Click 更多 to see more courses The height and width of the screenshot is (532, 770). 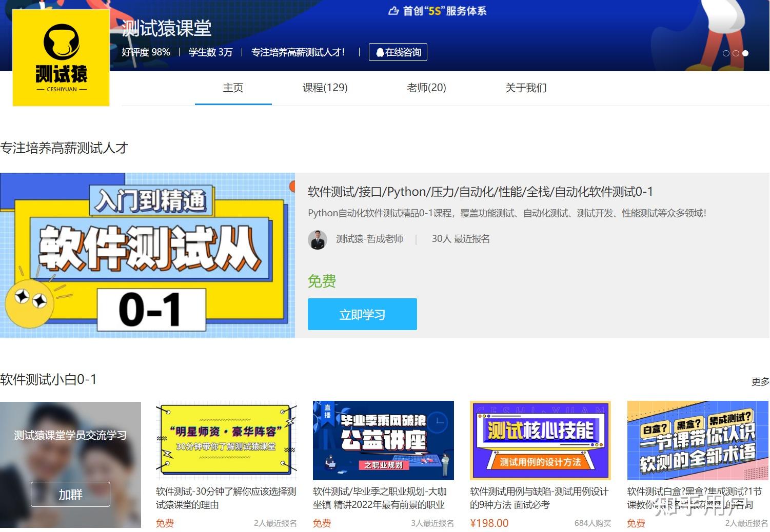click(x=760, y=381)
